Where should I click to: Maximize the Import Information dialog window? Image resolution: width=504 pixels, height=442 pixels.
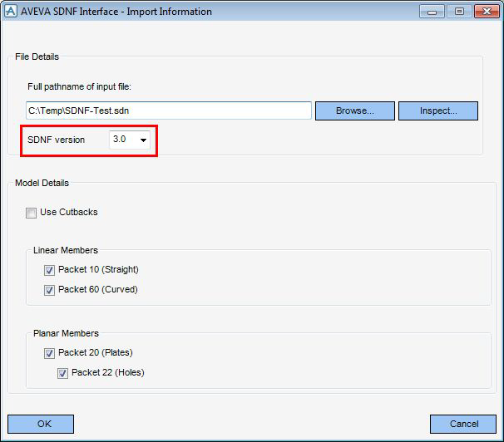point(459,12)
